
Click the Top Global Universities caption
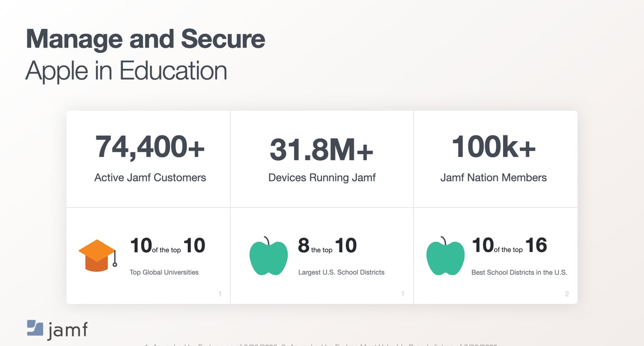[164, 272]
